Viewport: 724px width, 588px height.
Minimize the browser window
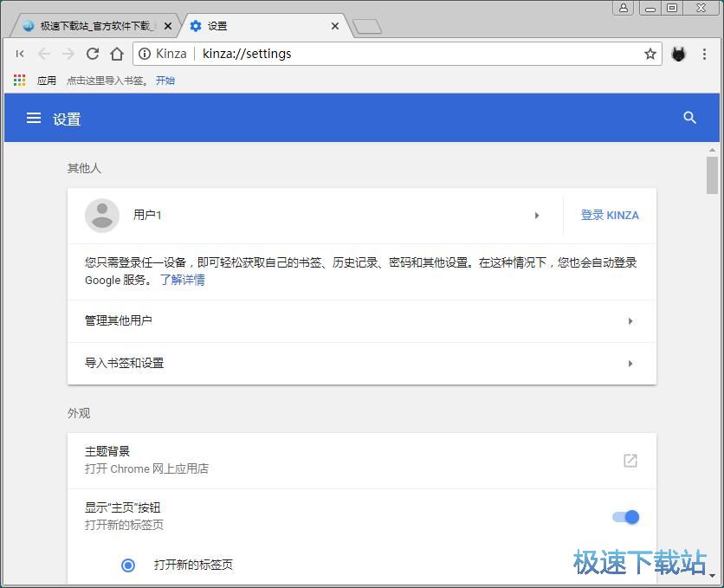point(650,8)
